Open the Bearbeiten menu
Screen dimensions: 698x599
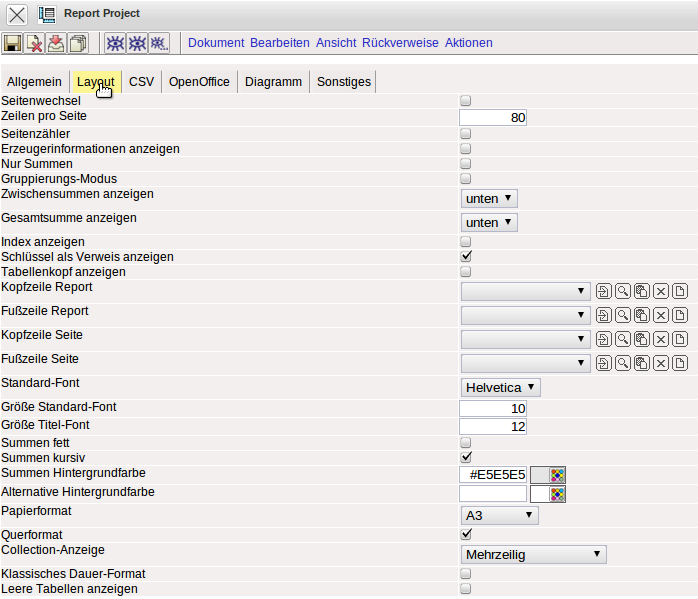click(280, 43)
